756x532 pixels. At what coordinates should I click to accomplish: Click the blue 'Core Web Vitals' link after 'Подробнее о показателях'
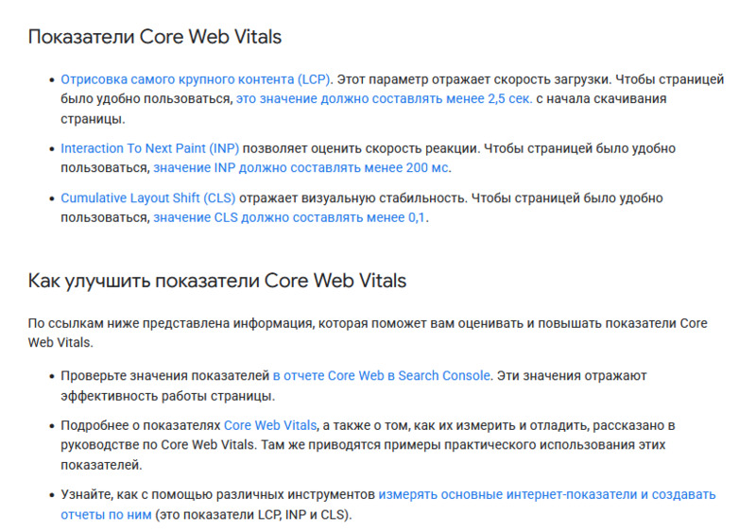270,425
